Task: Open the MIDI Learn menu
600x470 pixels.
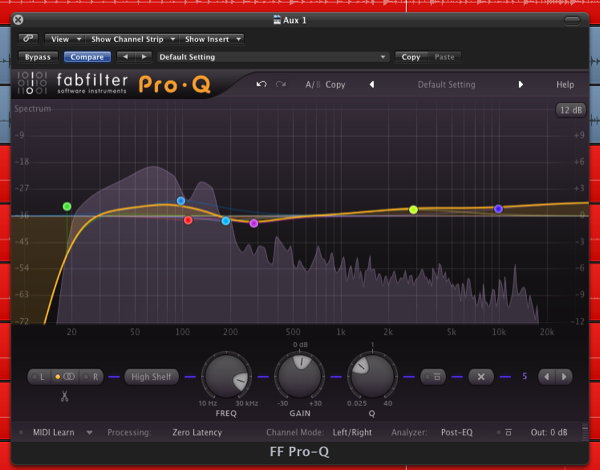Action: point(62,432)
